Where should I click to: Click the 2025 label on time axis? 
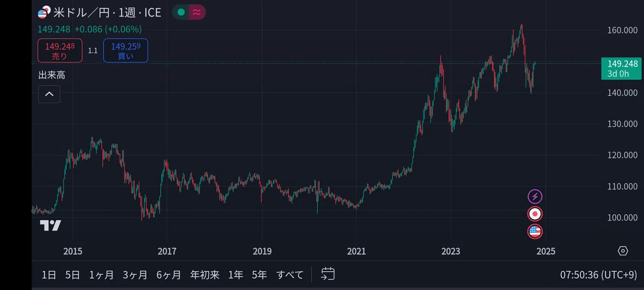(x=546, y=251)
